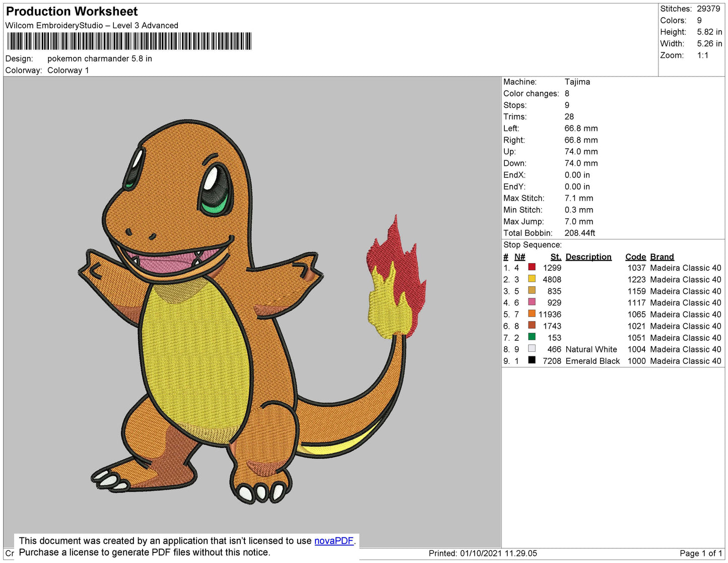Select the pink thread swatch 1117
This screenshot has height=563, width=728.
click(x=532, y=301)
